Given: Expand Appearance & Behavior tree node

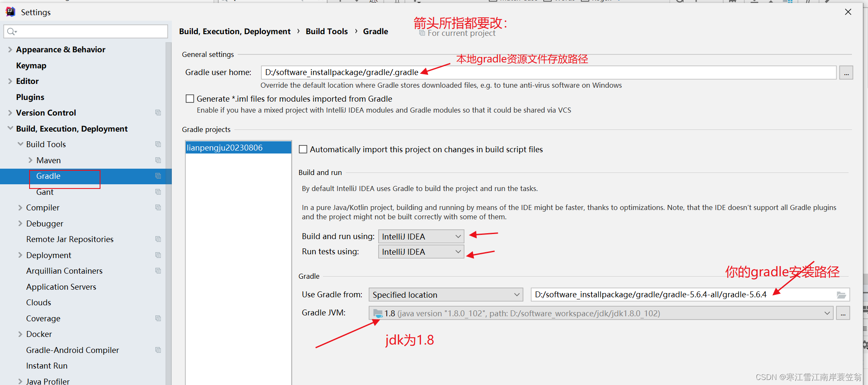Looking at the screenshot, I should click(x=10, y=49).
